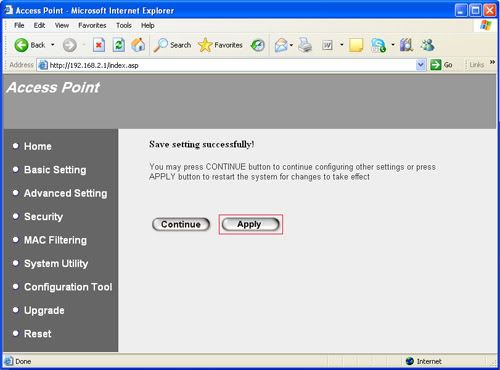Click the 'Done' status bar text
500x370 pixels.
[x=23, y=361]
